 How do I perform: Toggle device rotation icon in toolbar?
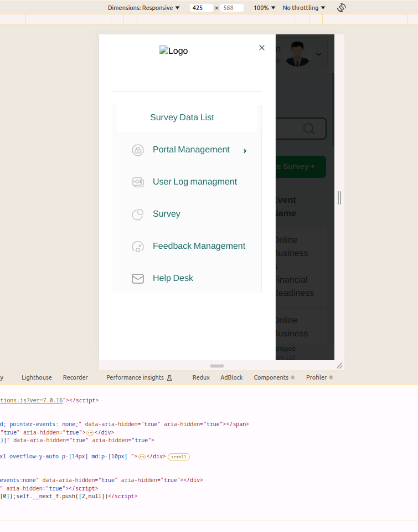[x=342, y=8]
